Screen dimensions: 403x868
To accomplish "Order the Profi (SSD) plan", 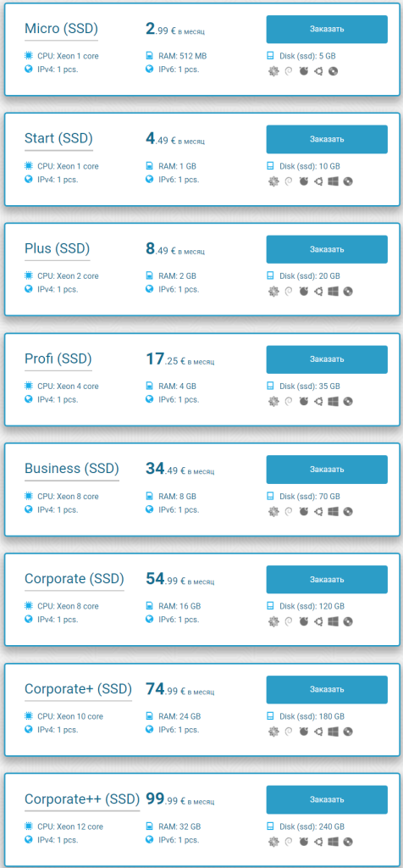I will coord(327,359).
